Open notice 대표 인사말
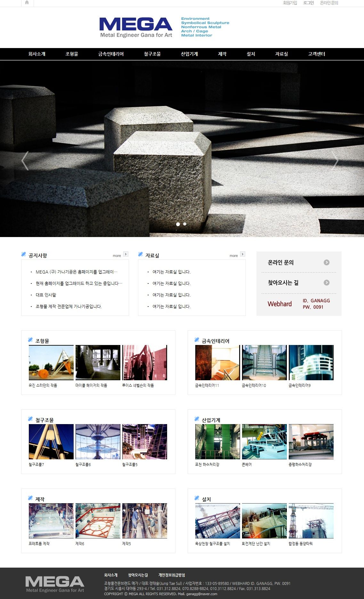This screenshot has height=599, width=364. point(46,295)
